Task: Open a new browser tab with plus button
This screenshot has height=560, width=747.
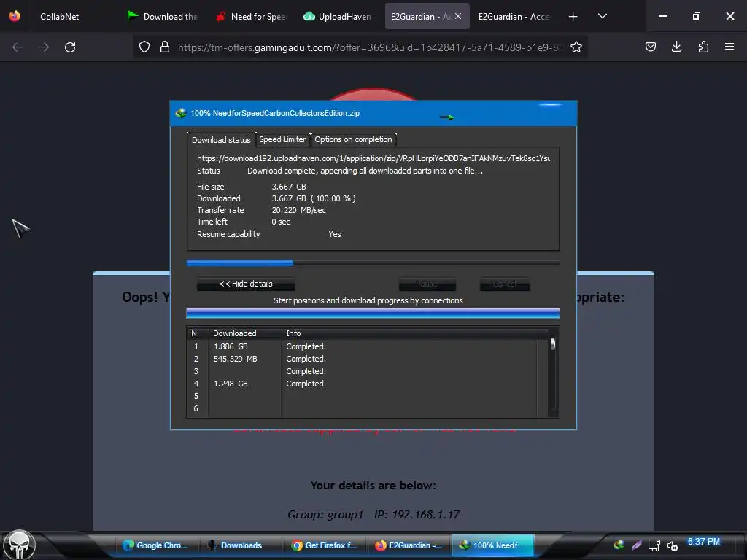Action: click(x=573, y=17)
